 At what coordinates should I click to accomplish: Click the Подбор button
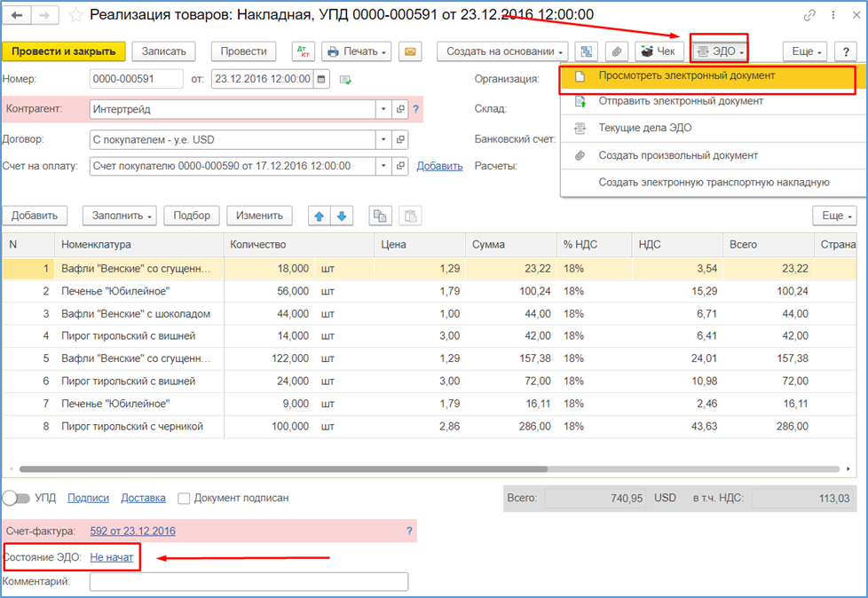pyautogui.click(x=192, y=216)
